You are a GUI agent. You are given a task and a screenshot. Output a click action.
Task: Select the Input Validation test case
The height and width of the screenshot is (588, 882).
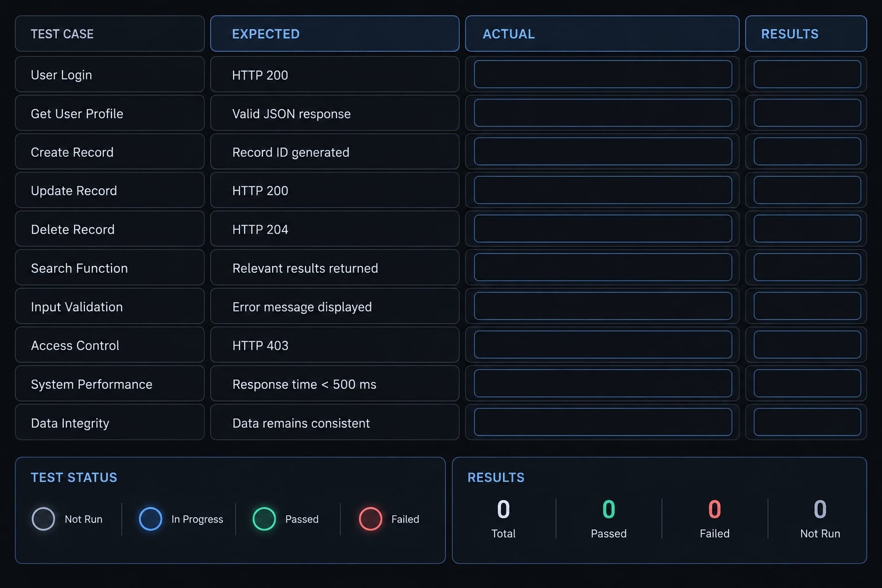(110, 305)
